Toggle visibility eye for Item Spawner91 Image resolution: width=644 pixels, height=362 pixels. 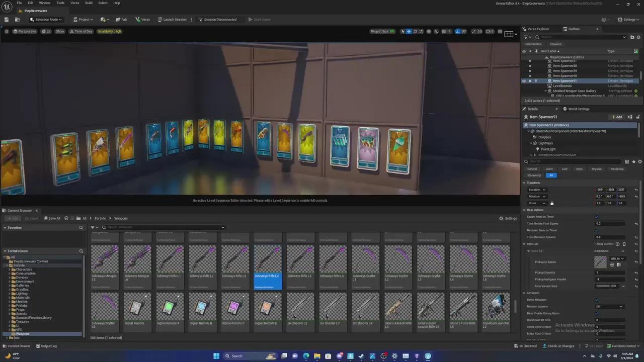pos(524,81)
